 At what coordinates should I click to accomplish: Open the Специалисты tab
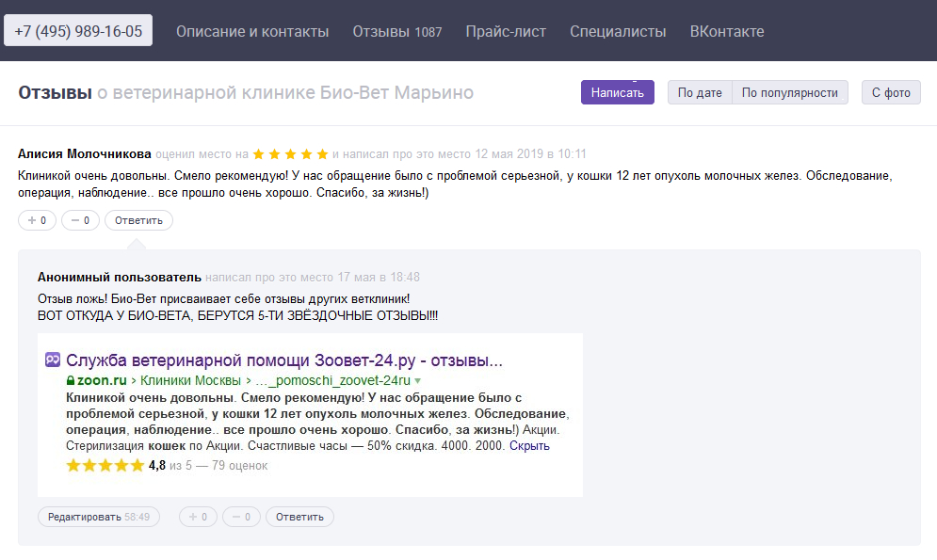click(x=618, y=32)
